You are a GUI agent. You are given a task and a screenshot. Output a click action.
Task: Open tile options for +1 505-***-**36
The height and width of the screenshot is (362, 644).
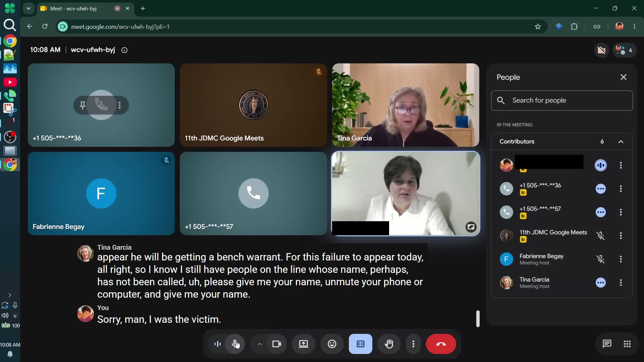(119, 105)
